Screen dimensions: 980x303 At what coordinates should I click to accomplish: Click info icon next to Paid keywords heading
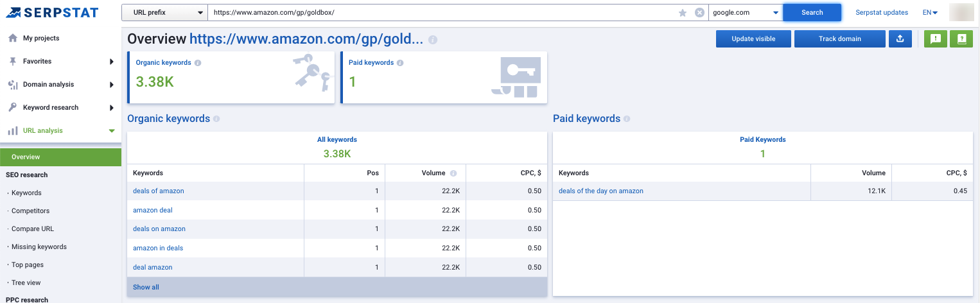pyautogui.click(x=627, y=119)
